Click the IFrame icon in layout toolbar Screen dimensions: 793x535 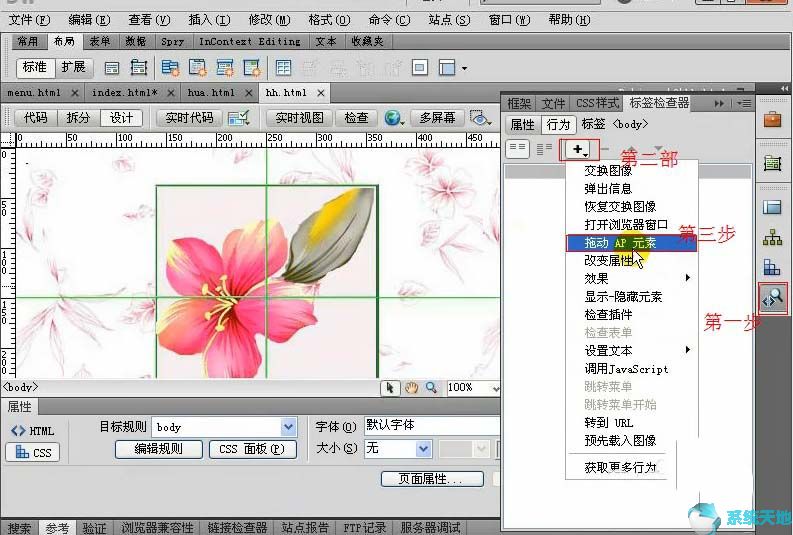click(x=420, y=67)
